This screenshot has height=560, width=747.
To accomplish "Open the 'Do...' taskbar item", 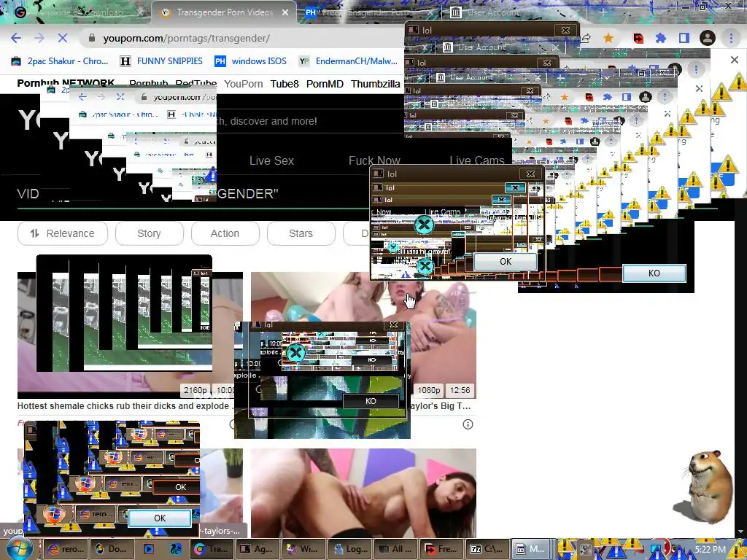I will click(x=113, y=549).
